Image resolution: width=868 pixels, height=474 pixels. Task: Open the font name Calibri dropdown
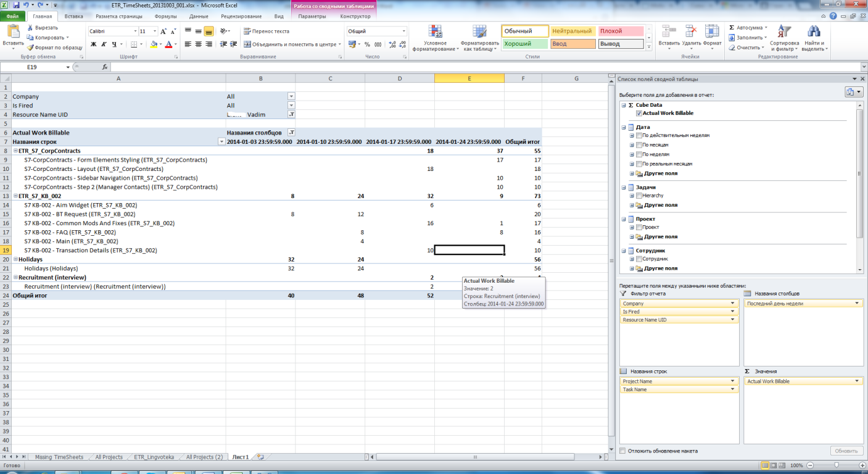tap(135, 31)
